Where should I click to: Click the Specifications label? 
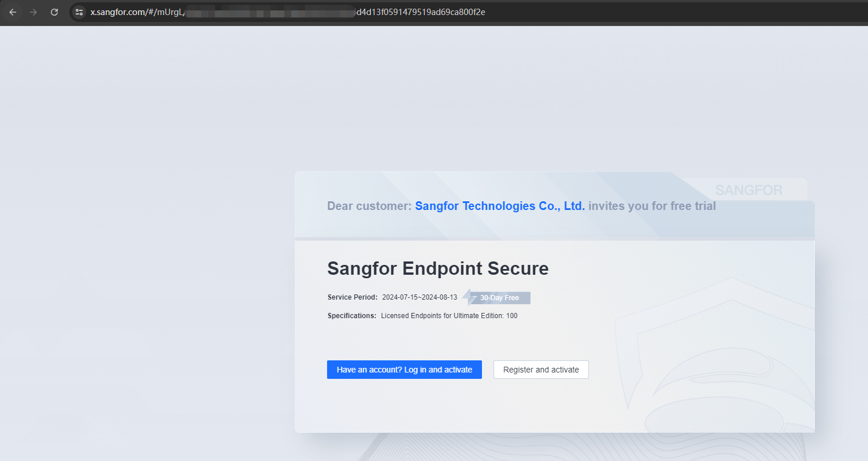tap(352, 316)
